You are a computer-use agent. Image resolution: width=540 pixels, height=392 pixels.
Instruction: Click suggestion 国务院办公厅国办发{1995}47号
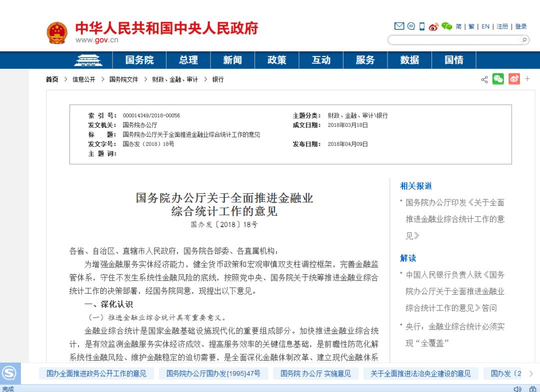[213, 374]
